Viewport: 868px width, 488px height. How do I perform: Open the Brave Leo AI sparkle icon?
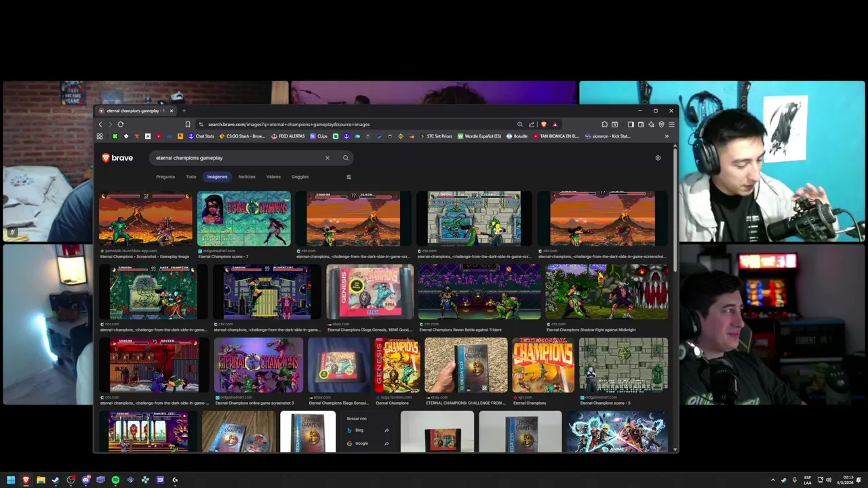click(x=651, y=124)
